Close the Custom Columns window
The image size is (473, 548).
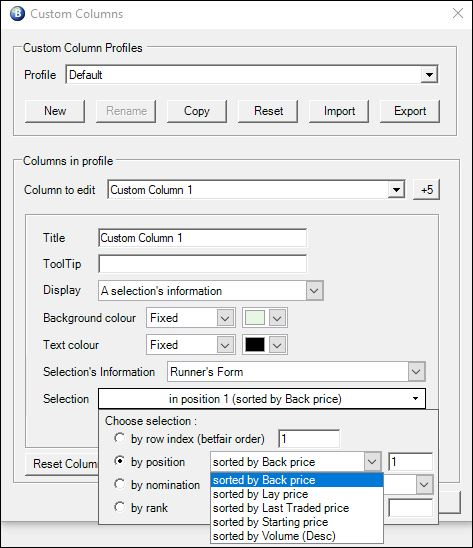click(458, 14)
